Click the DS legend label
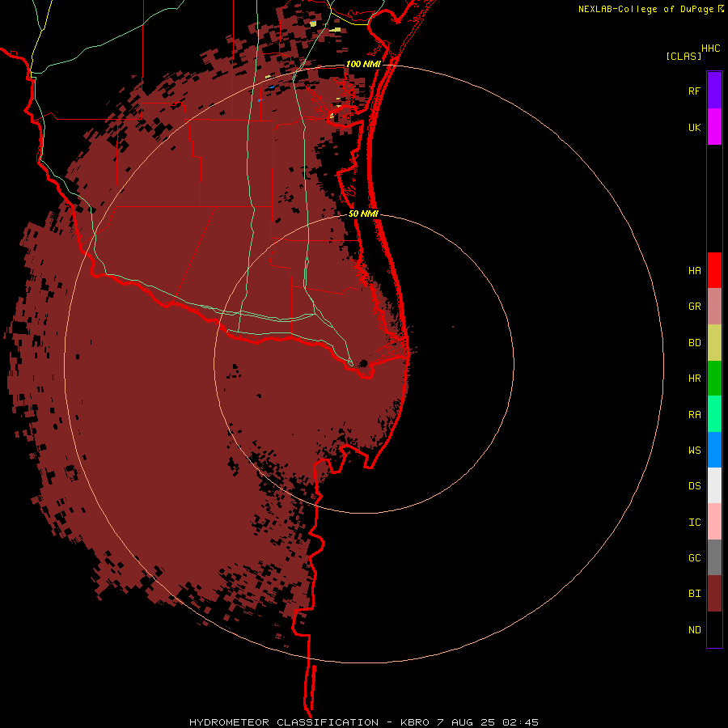The height and width of the screenshot is (728, 728). pos(694,486)
